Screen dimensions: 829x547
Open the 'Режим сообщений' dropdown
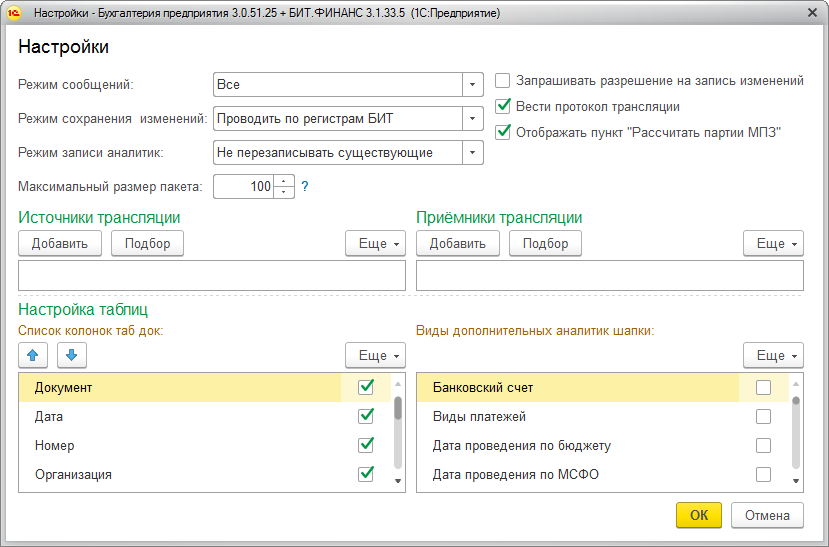tap(472, 85)
